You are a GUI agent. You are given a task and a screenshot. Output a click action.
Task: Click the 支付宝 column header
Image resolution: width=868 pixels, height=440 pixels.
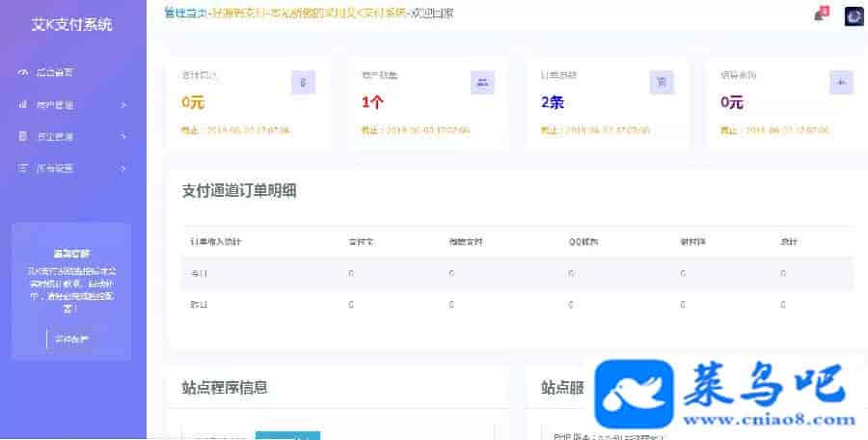tap(362, 241)
